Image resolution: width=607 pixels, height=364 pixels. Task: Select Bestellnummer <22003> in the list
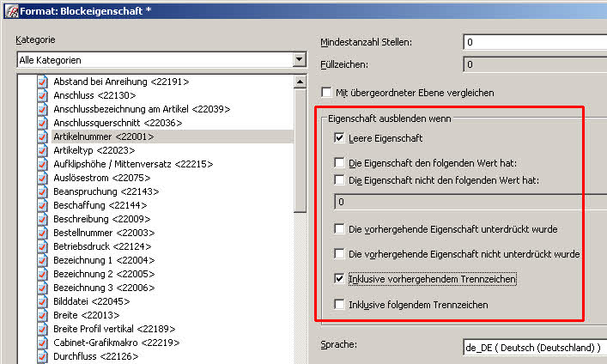click(104, 233)
